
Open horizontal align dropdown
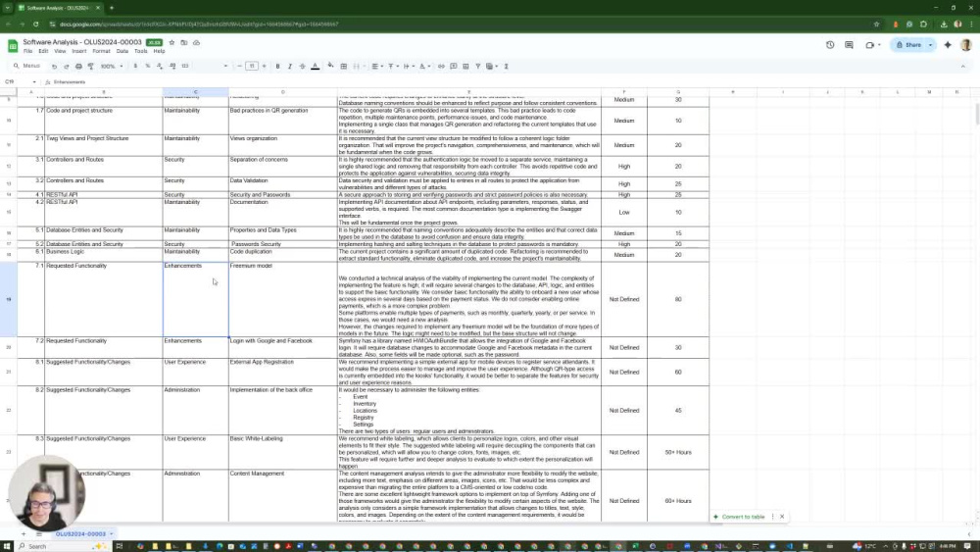pyautogui.click(x=377, y=67)
